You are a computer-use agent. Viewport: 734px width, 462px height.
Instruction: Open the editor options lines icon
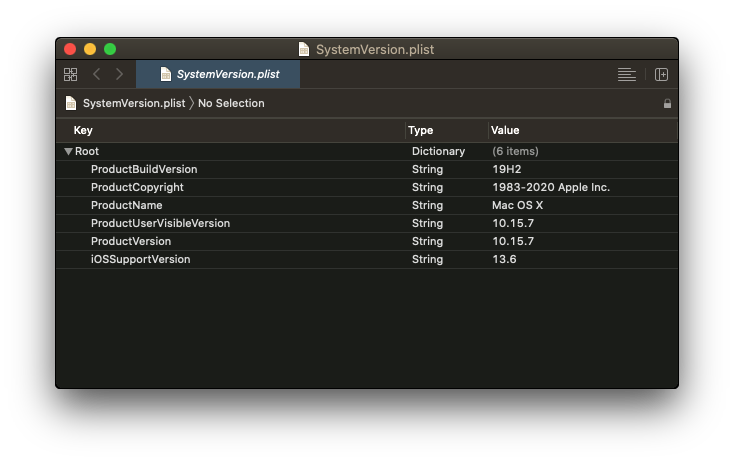(x=627, y=74)
